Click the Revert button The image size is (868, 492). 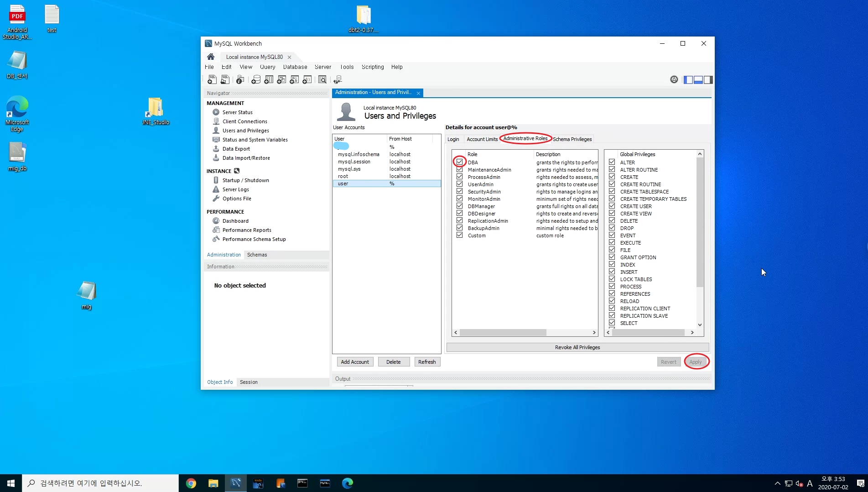[668, 362]
